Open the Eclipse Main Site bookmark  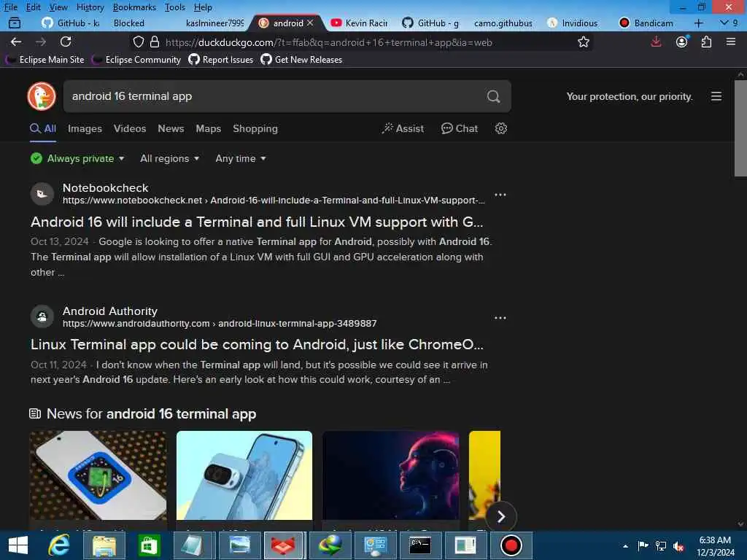pyautogui.click(x=45, y=60)
